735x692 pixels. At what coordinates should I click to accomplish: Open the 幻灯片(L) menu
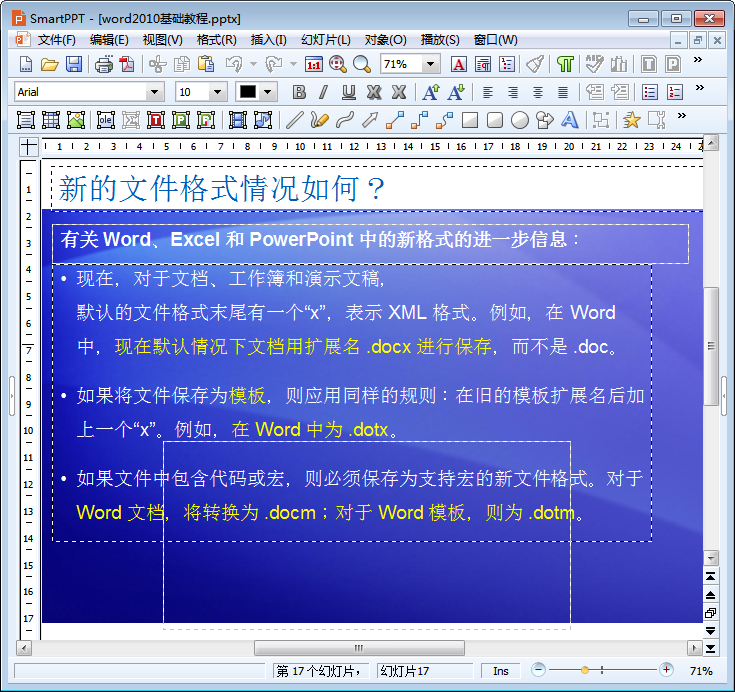pyautogui.click(x=326, y=40)
